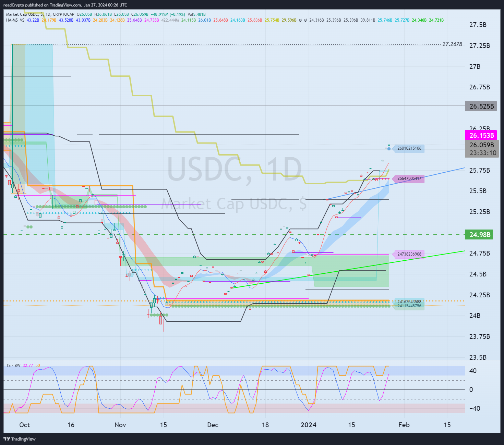Click the 26.01B indicator value
This screenshot has width=504, height=445.
pos(205,20)
